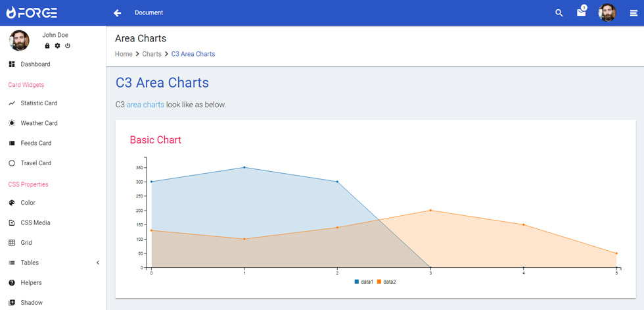Click the Helpers question mark icon
The image size is (644, 310).
pos(12,282)
